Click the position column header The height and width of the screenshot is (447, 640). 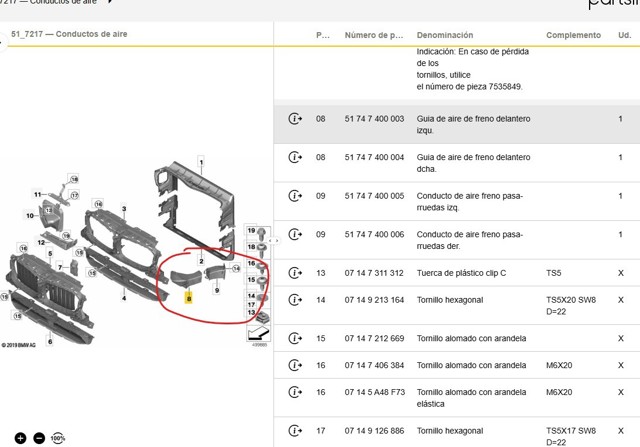coord(323,35)
